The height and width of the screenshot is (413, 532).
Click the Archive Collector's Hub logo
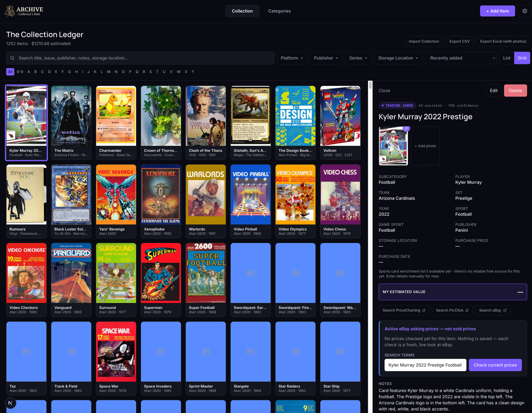[24, 11]
